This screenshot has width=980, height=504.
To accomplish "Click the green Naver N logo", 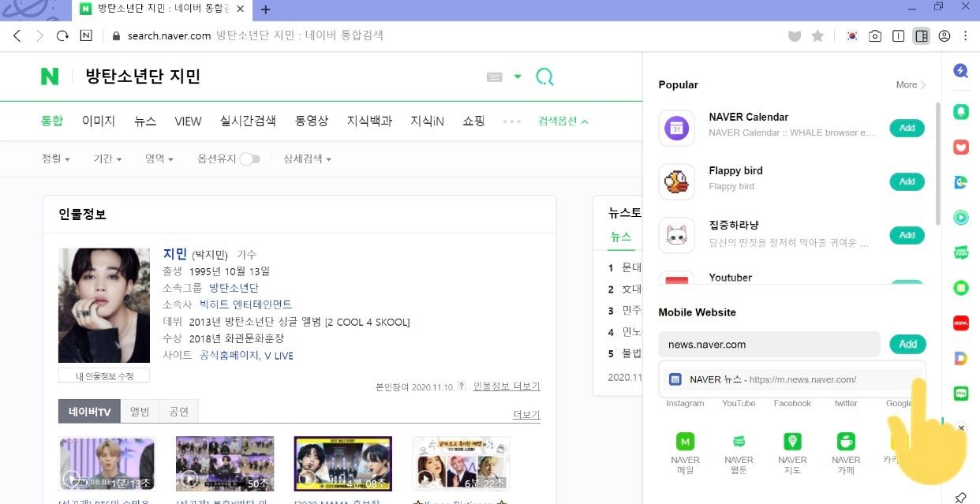I will pyautogui.click(x=50, y=76).
